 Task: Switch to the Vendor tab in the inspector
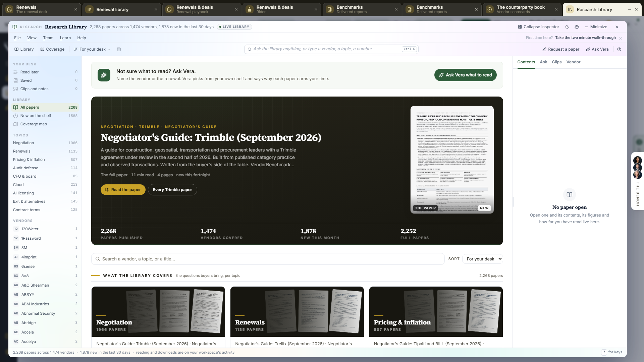click(x=574, y=62)
